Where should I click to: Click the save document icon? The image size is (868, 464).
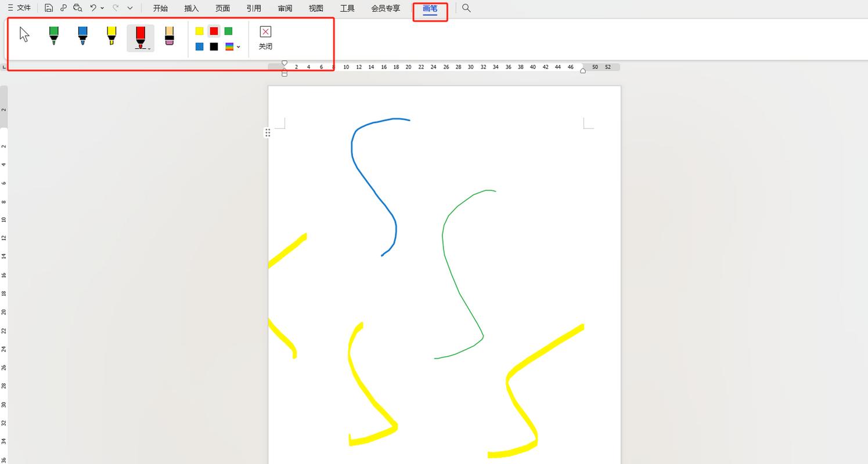pyautogui.click(x=49, y=8)
